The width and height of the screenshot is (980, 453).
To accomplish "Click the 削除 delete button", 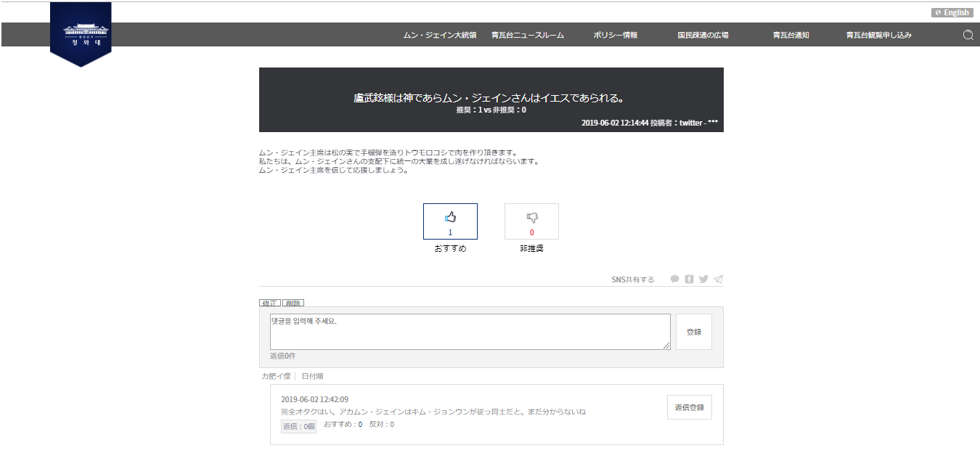I will tap(293, 303).
